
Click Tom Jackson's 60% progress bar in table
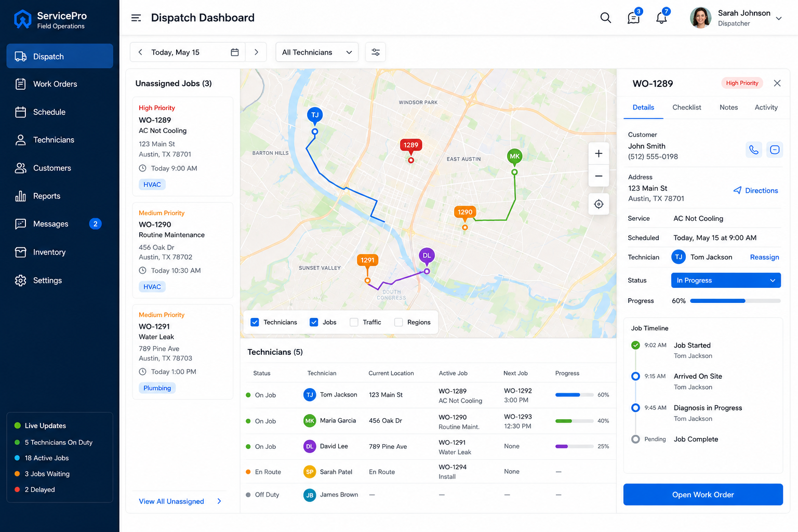[x=574, y=395]
